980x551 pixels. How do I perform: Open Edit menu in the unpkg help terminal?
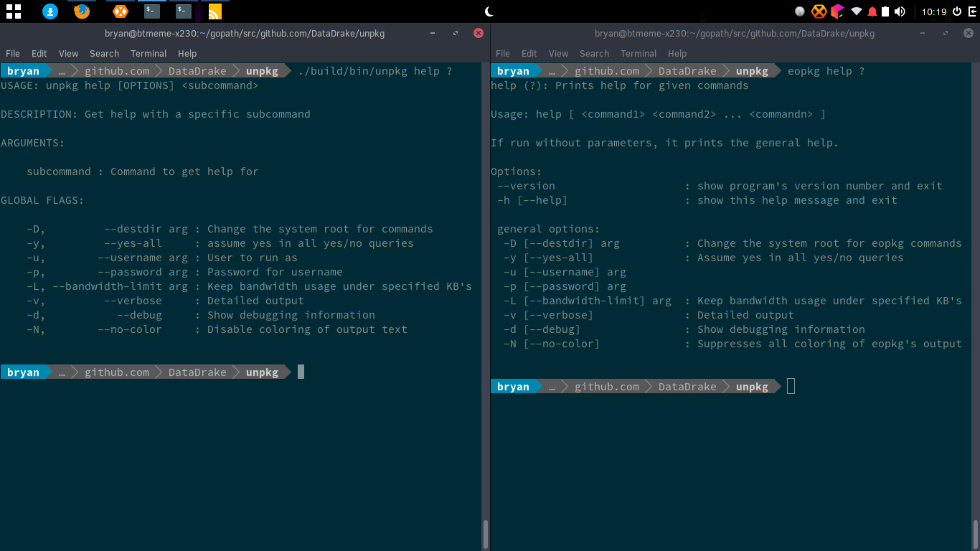tap(39, 54)
